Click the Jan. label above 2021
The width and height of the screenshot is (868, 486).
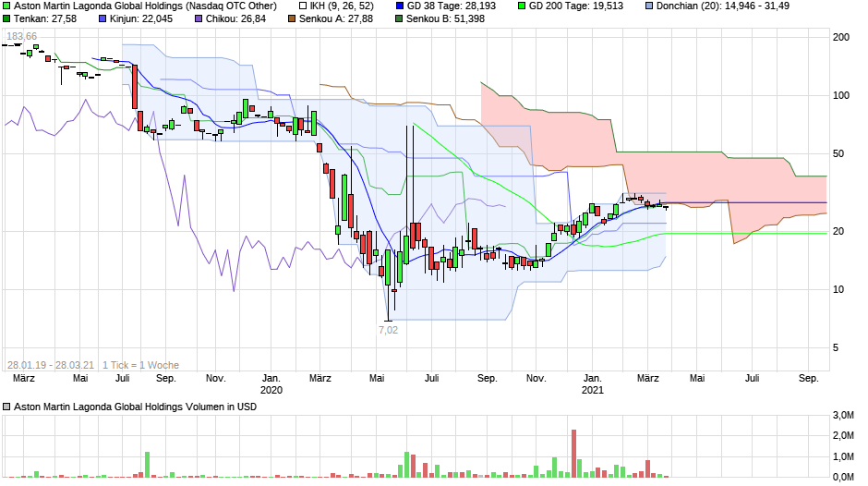click(x=592, y=378)
